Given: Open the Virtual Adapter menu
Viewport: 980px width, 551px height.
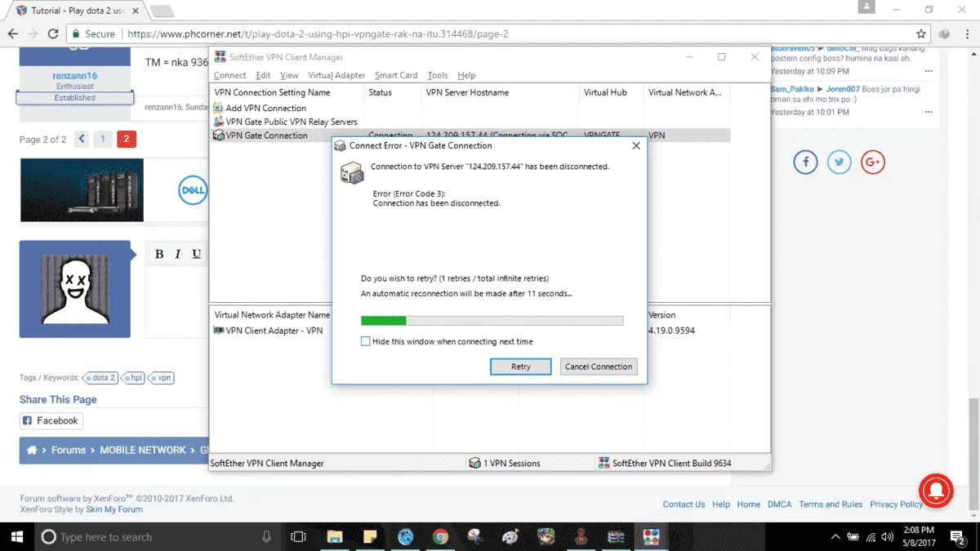Looking at the screenshot, I should (336, 75).
